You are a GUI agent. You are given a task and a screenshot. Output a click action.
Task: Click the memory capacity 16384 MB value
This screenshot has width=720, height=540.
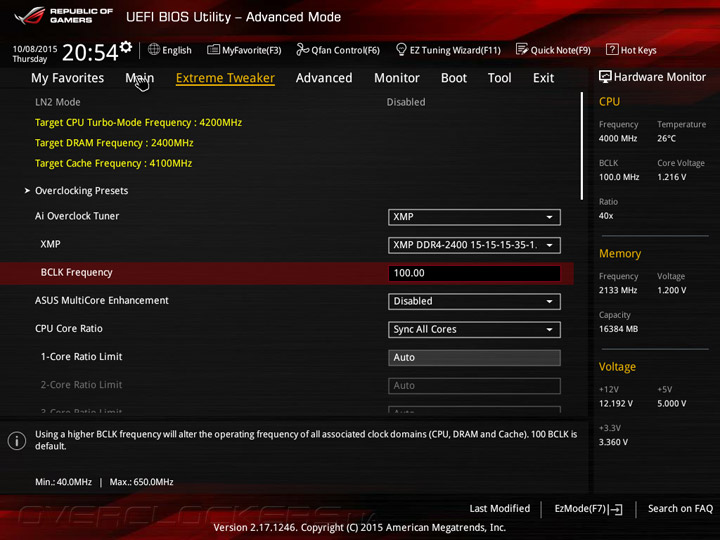618,329
